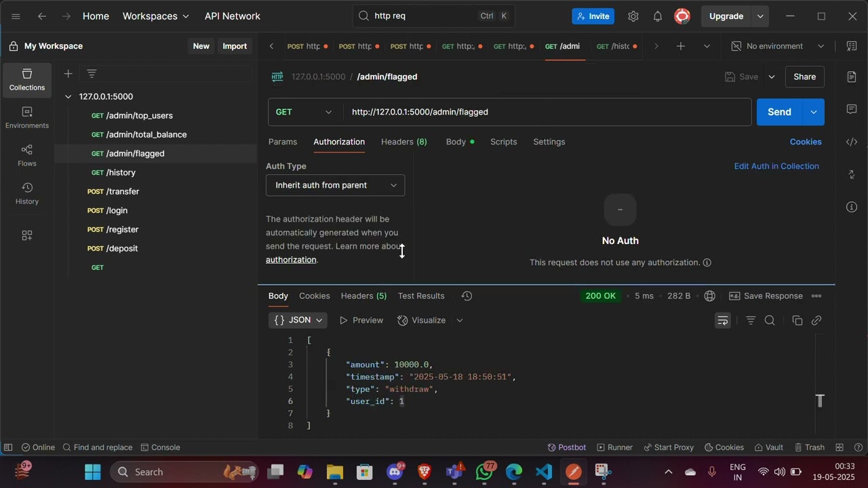Click the top search bar
Viewport: 868px width, 488px height.
click(433, 16)
